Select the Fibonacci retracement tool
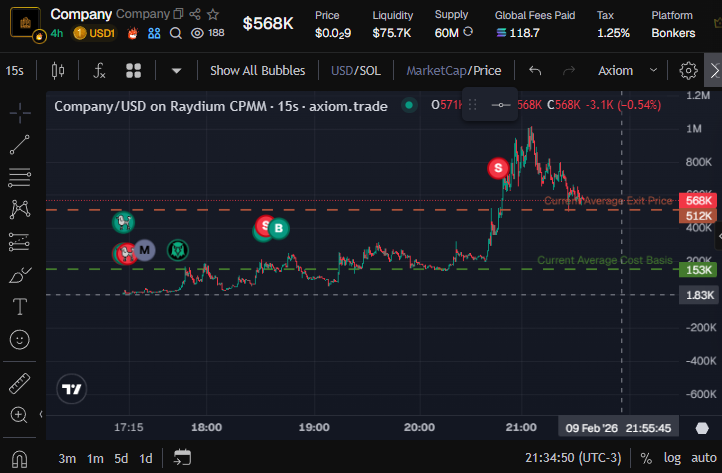 (x=20, y=177)
